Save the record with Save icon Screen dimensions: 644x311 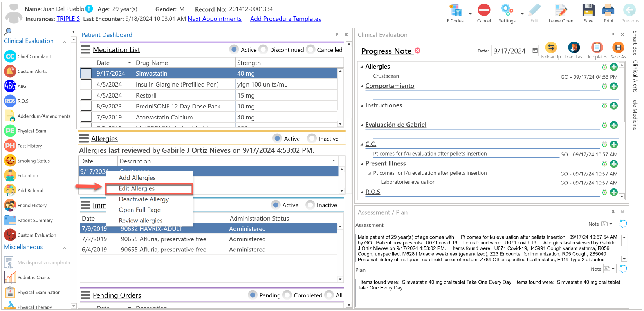point(588,10)
